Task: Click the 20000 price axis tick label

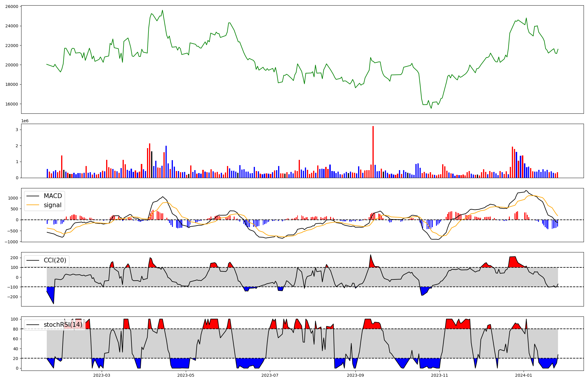Action: point(11,65)
